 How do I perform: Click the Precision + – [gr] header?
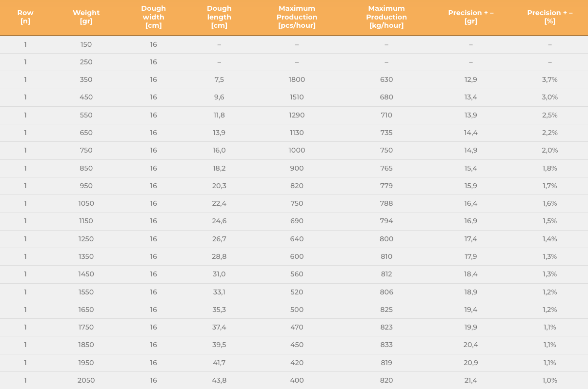(471, 17)
